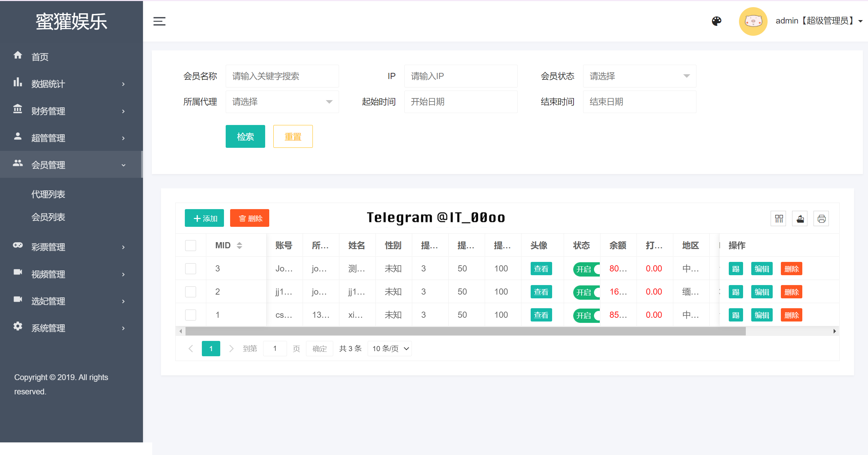Collapse the 会员管理 menu chevron
868x455 pixels.
click(123, 165)
